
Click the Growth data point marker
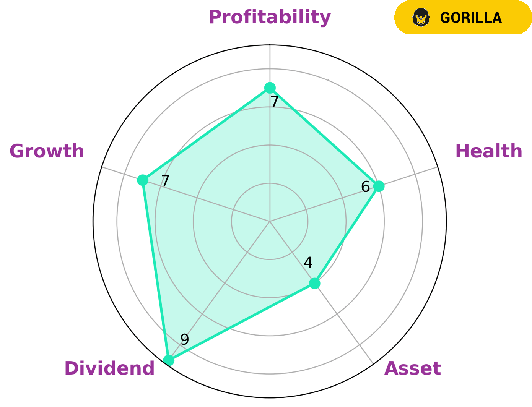click(x=143, y=180)
